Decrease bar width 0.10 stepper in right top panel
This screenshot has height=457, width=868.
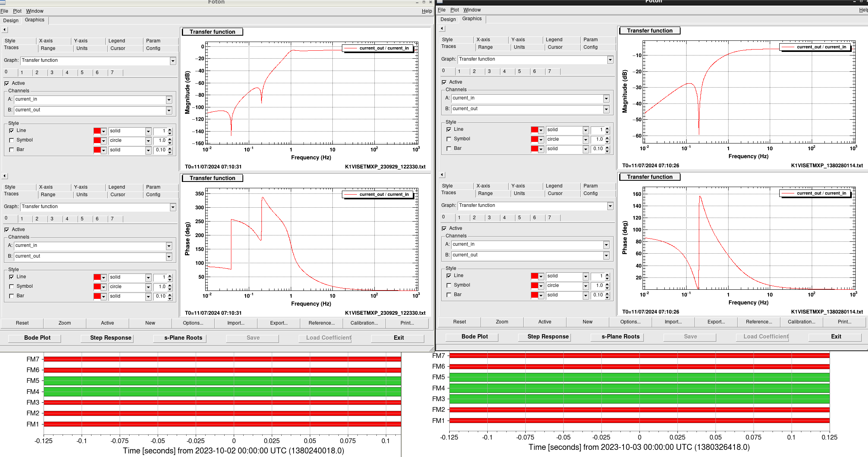tap(607, 151)
